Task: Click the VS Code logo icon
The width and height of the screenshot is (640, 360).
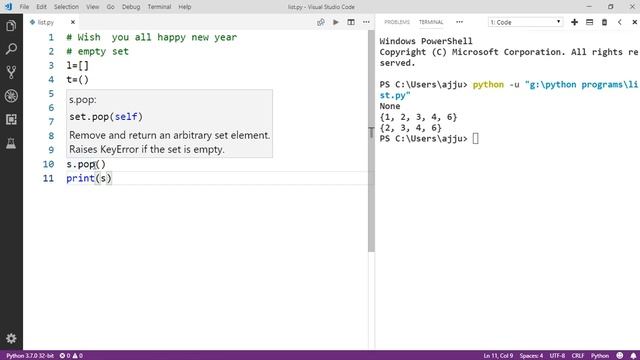Action: (8, 7)
